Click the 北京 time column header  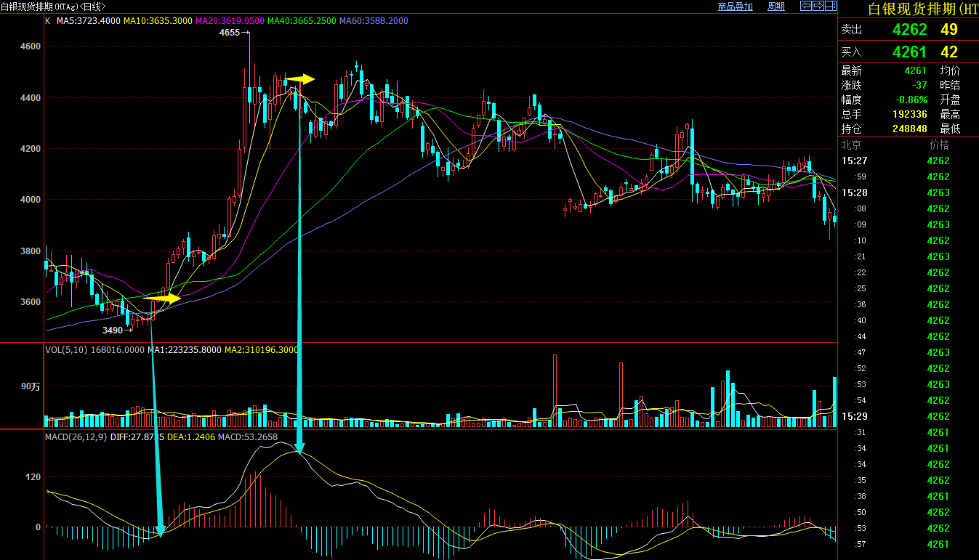tap(851, 145)
